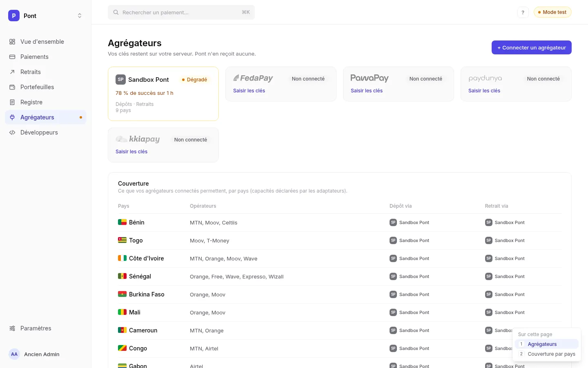Click the Registre ledger icon
This screenshot has width=588, height=368.
coord(12,102)
